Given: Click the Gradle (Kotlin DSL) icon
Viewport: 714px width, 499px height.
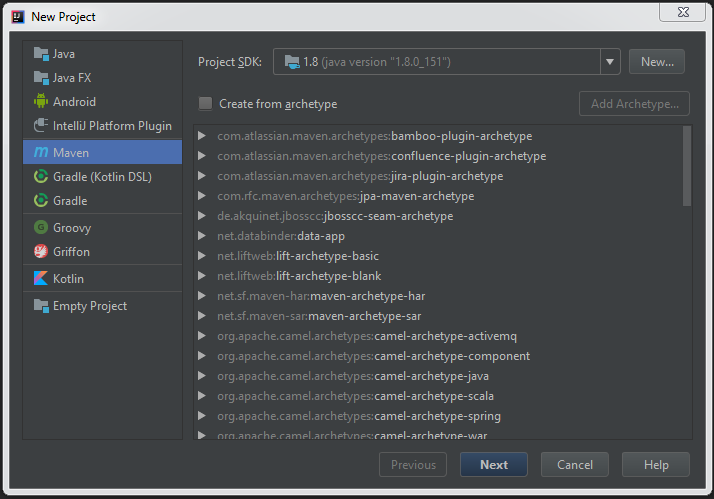Looking at the screenshot, I should 41,176.
